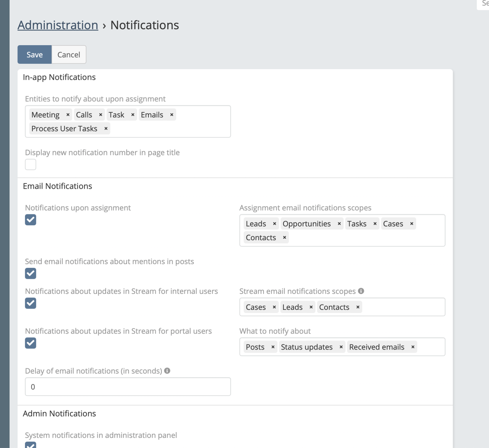The height and width of the screenshot is (448, 489).
Task: Show info for Stream email notifications scopes
Action: point(361,291)
